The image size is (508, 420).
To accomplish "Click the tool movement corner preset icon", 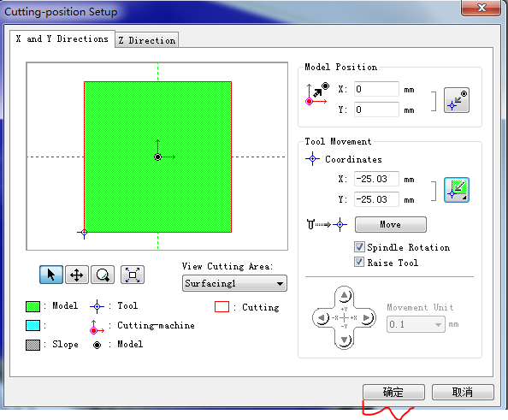I will click(457, 190).
